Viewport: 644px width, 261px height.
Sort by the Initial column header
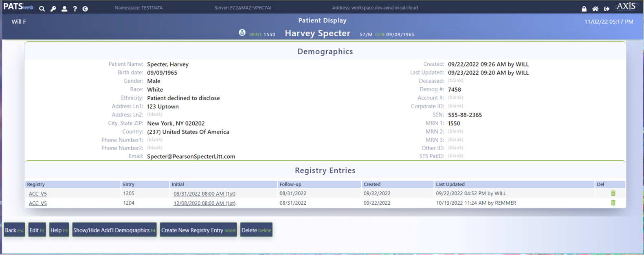point(223,184)
